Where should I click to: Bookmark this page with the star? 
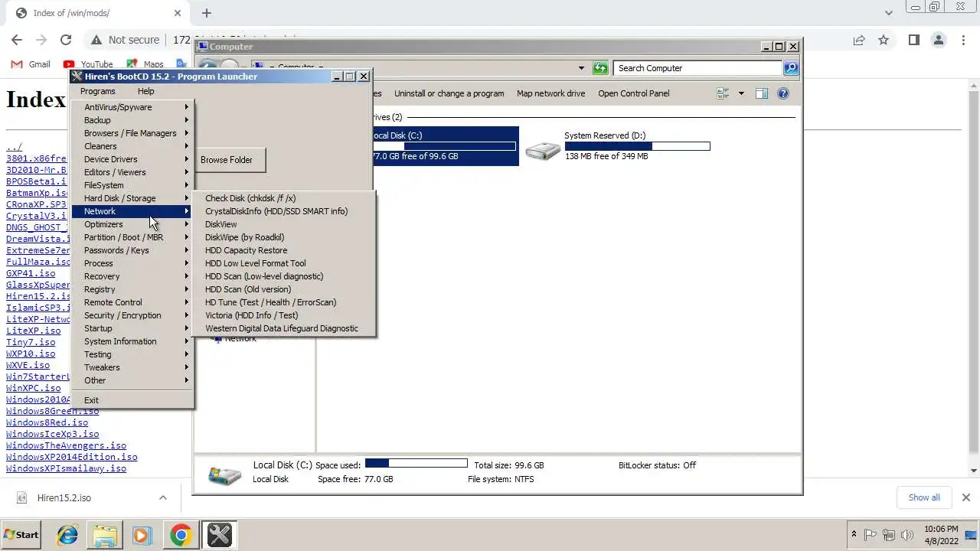[x=884, y=40]
